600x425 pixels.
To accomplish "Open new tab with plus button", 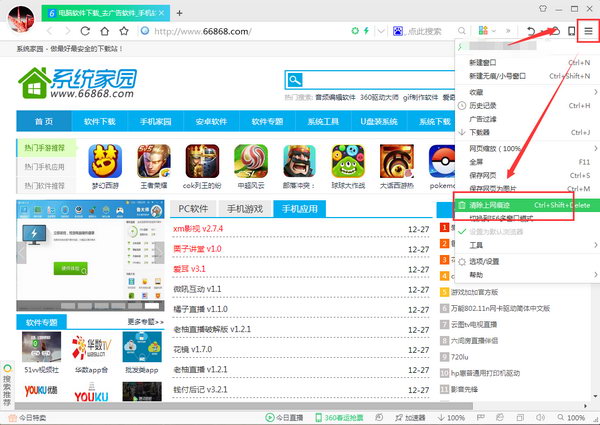I will click(179, 13).
